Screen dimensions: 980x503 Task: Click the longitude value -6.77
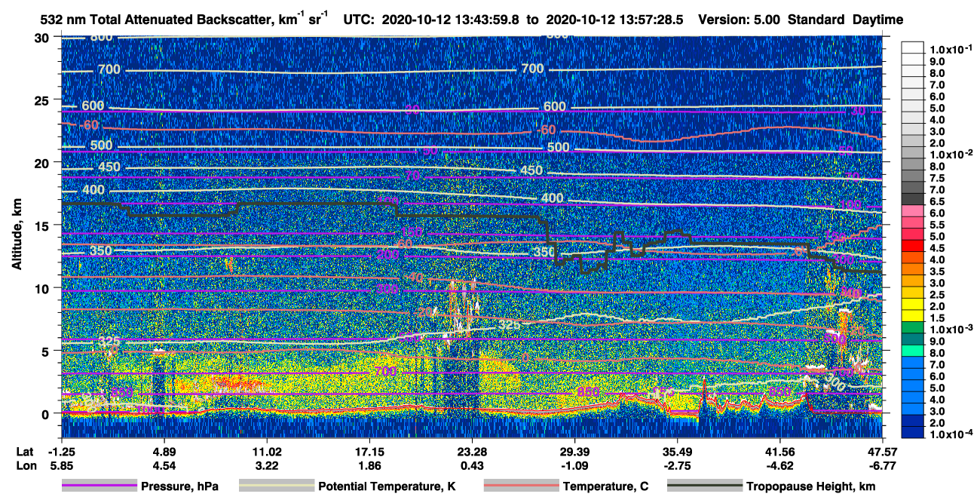(882, 465)
